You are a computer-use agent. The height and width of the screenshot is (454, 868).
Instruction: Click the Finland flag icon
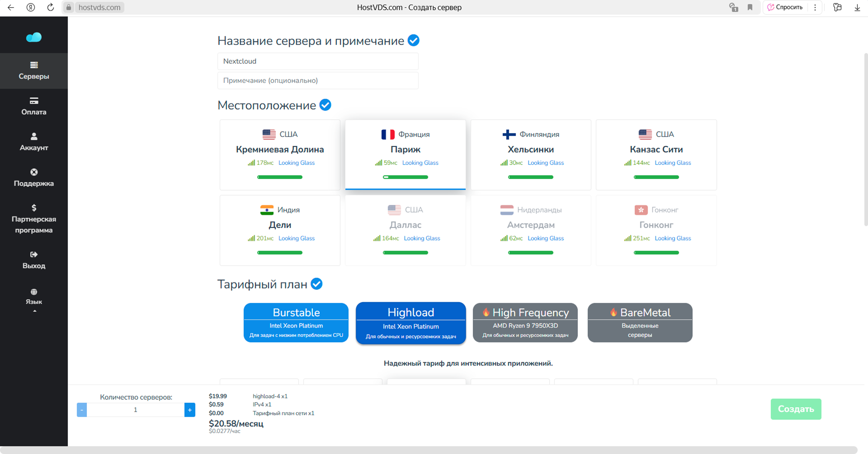tap(509, 134)
